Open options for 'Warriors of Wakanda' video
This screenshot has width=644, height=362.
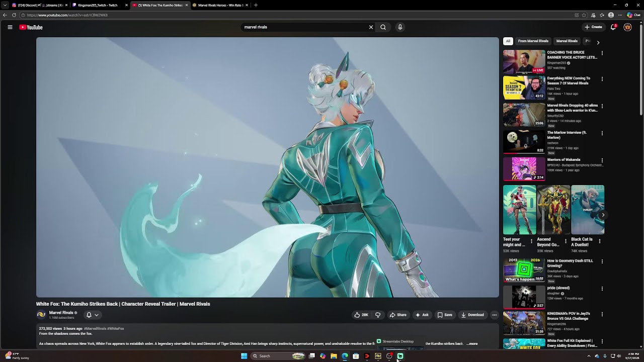(602, 160)
